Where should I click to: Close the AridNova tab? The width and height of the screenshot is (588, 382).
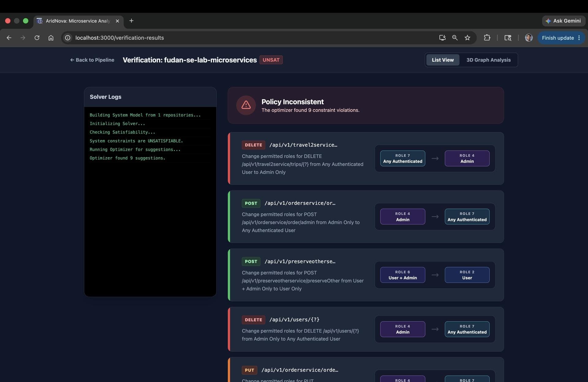pos(117,21)
